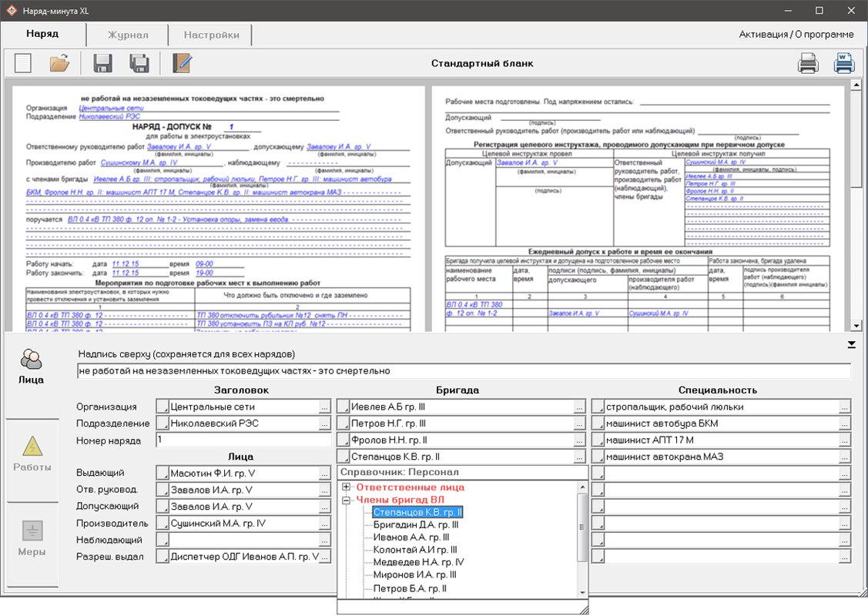Collapse the bottom panel with the arrow
Viewport: 868px width, 616px height.
[x=851, y=344]
